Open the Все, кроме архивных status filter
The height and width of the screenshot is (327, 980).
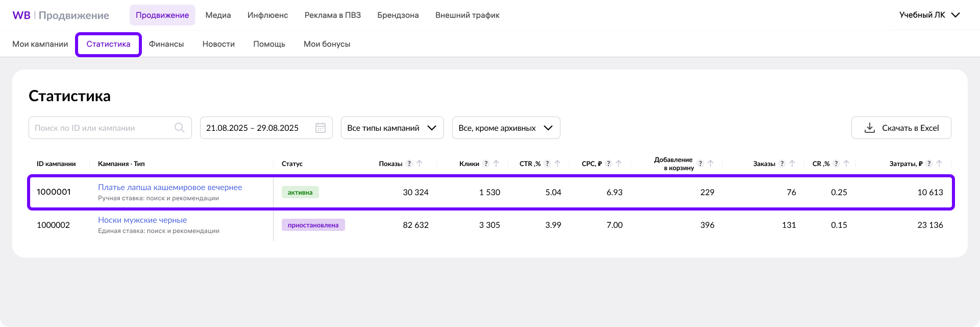(506, 128)
